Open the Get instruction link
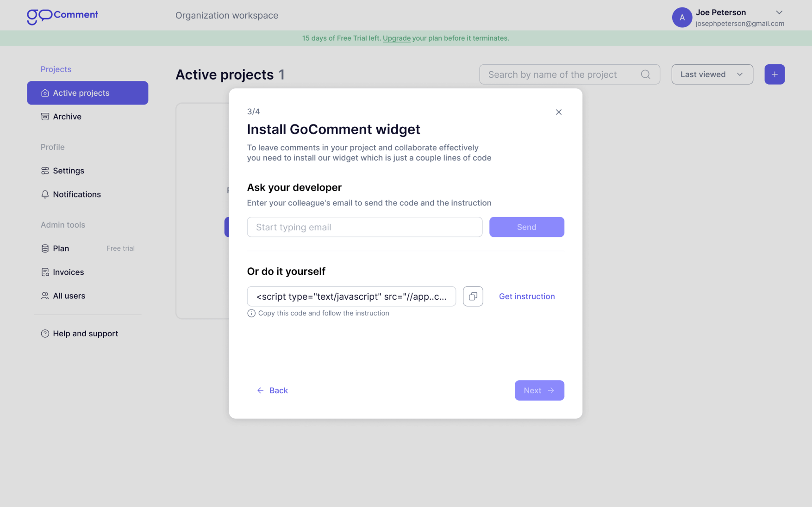 coord(526,297)
